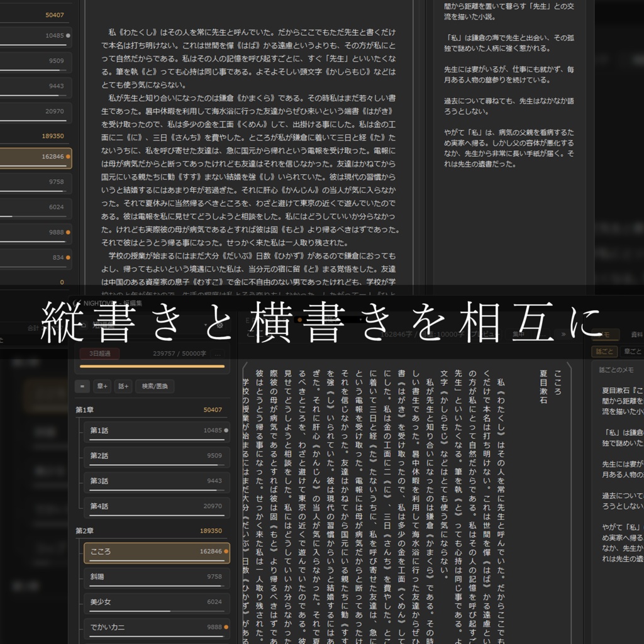Select the 9758 row in top window
Viewport: 644px width, 644px height.
pyautogui.click(x=36, y=183)
